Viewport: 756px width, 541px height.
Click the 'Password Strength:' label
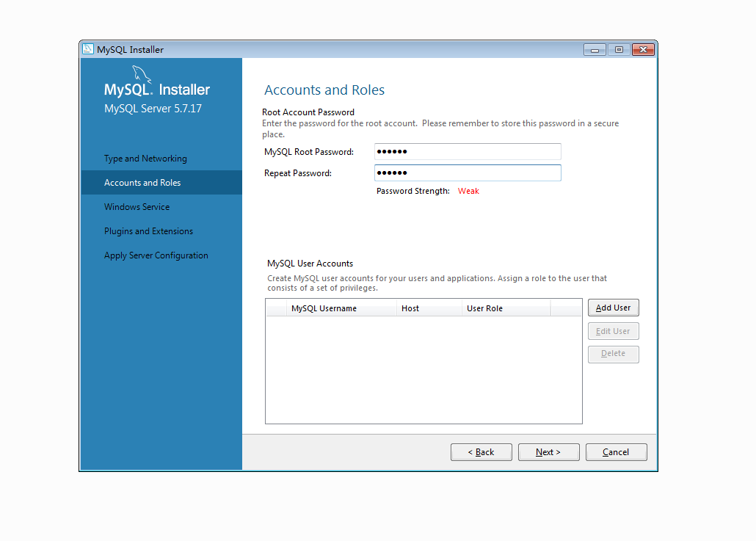[x=413, y=191]
